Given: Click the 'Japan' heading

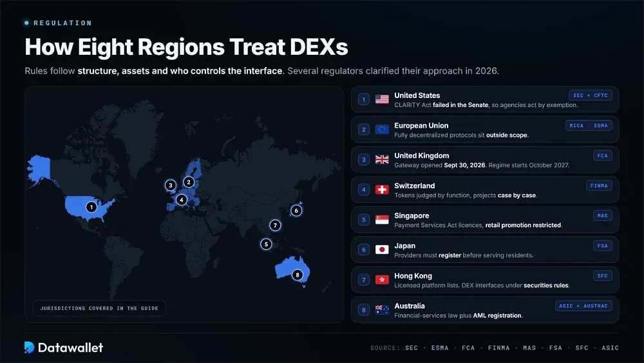Looking at the screenshot, I should coord(404,246).
